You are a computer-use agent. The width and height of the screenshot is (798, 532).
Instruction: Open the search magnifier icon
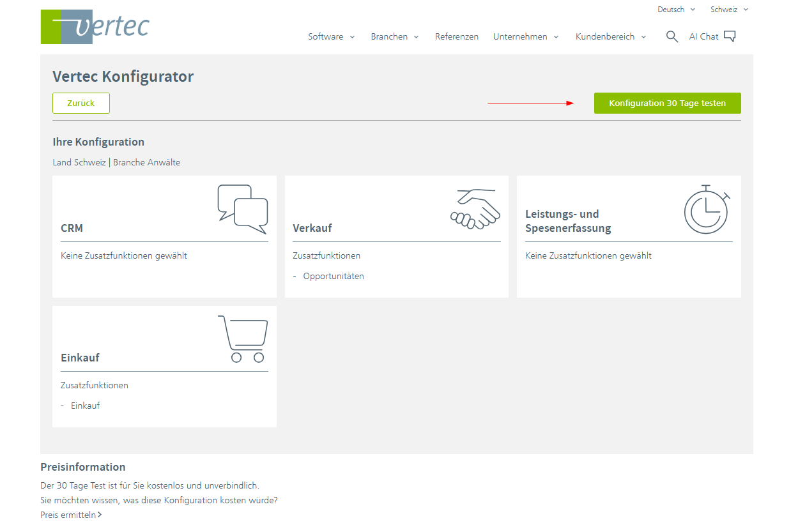point(671,36)
